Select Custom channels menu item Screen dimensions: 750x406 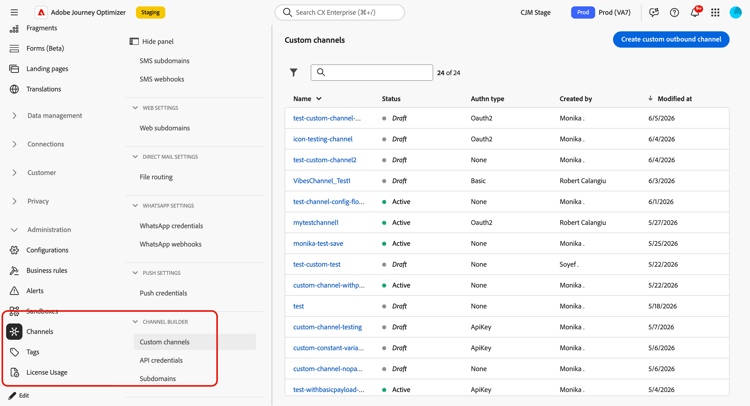pyautogui.click(x=195, y=342)
